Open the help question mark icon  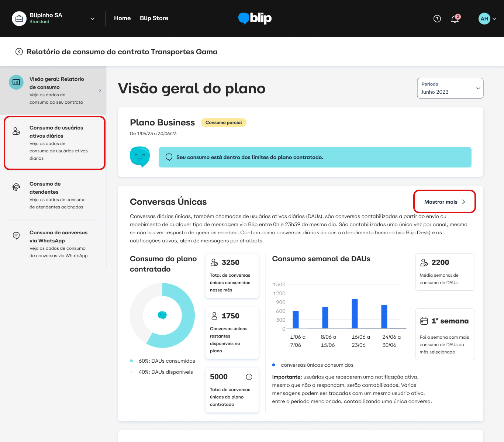pyautogui.click(x=437, y=19)
